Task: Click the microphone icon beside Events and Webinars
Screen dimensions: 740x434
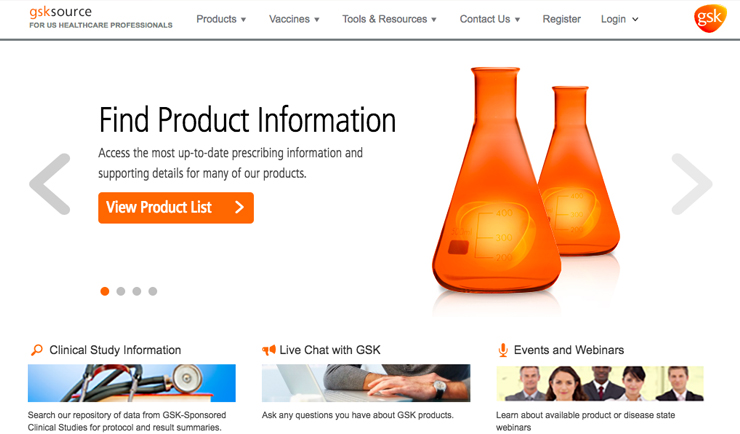Action: pos(503,350)
